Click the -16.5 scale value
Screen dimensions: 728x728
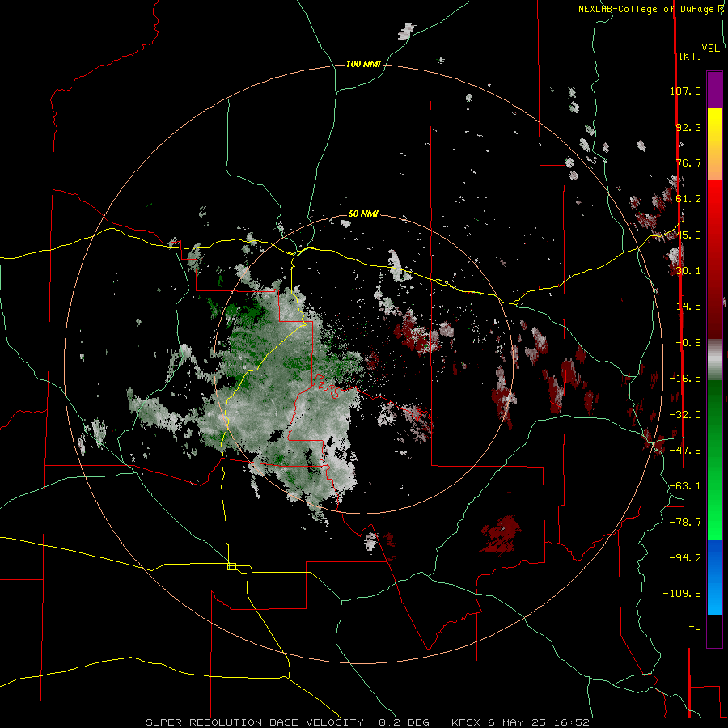[x=685, y=379]
